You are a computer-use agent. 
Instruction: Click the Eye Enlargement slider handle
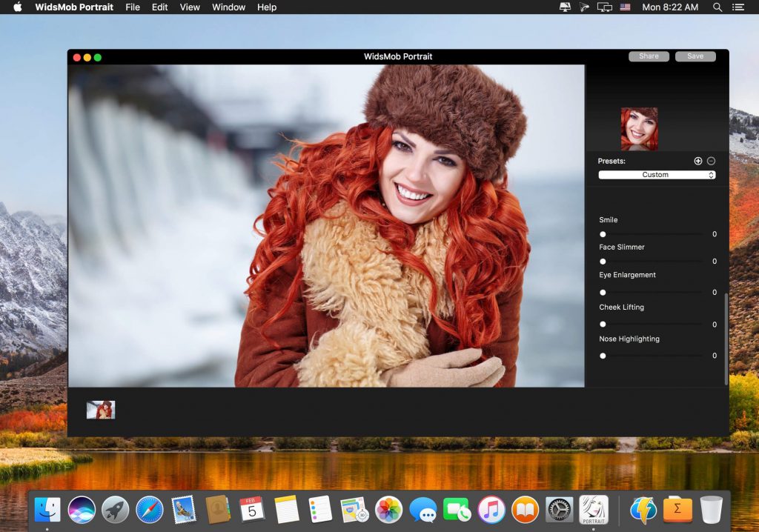(603, 292)
